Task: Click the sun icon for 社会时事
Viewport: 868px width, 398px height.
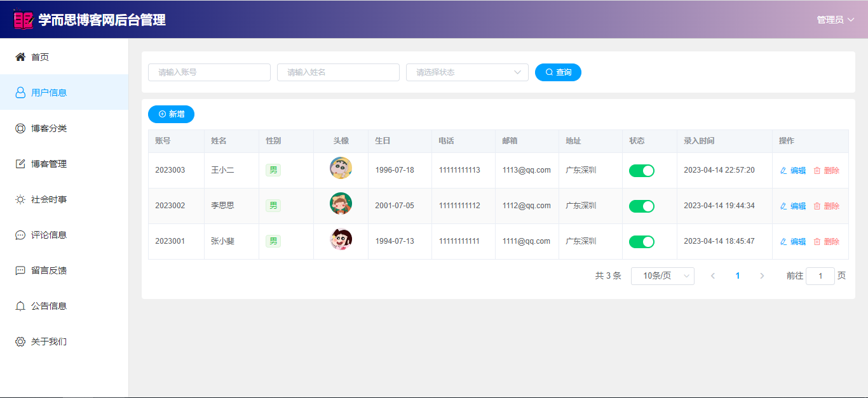Action: pyautogui.click(x=20, y=199)
